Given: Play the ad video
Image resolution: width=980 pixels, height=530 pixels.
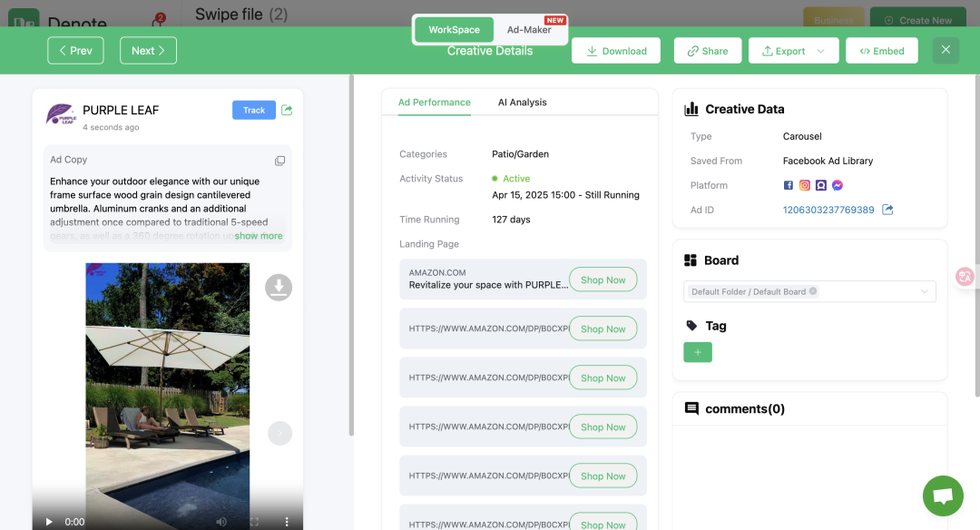Looking at the screenshot, I should click(49, 521).
